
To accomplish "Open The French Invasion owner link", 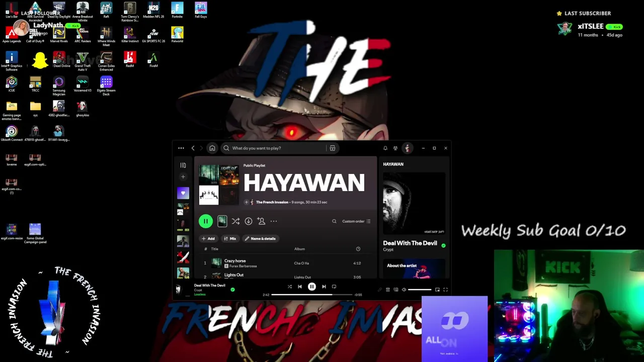I will (272, 202).
